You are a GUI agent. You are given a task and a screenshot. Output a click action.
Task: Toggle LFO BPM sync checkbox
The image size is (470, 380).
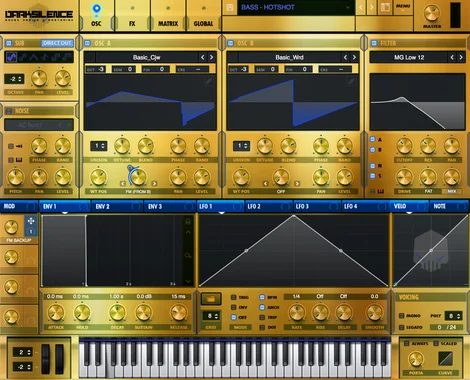[x=262, y=297]
